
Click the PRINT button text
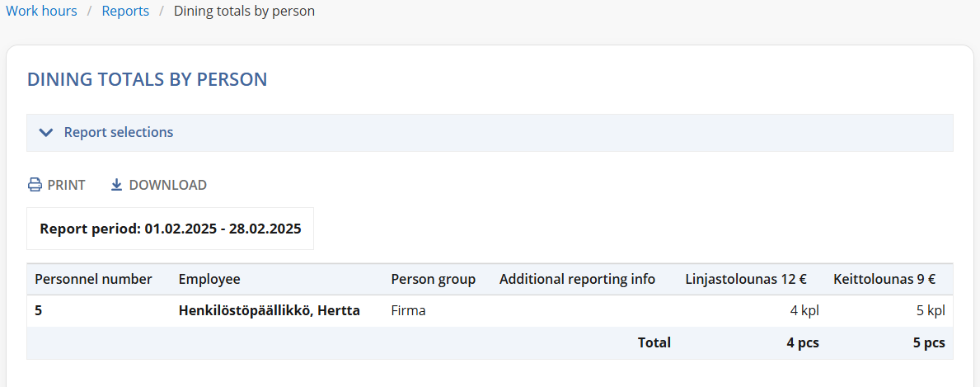click(x=66, y=186)
